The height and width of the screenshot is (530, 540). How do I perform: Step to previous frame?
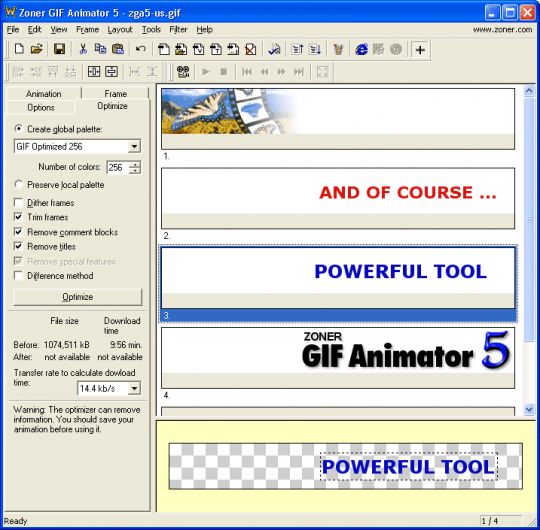[x=264, y=72]
